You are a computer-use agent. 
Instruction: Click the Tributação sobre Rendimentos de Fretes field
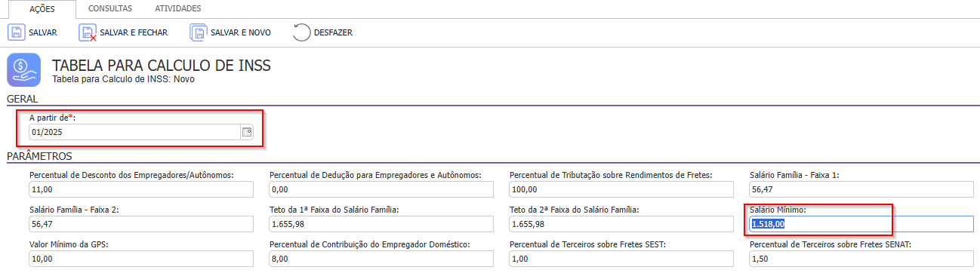pos(621,189)
